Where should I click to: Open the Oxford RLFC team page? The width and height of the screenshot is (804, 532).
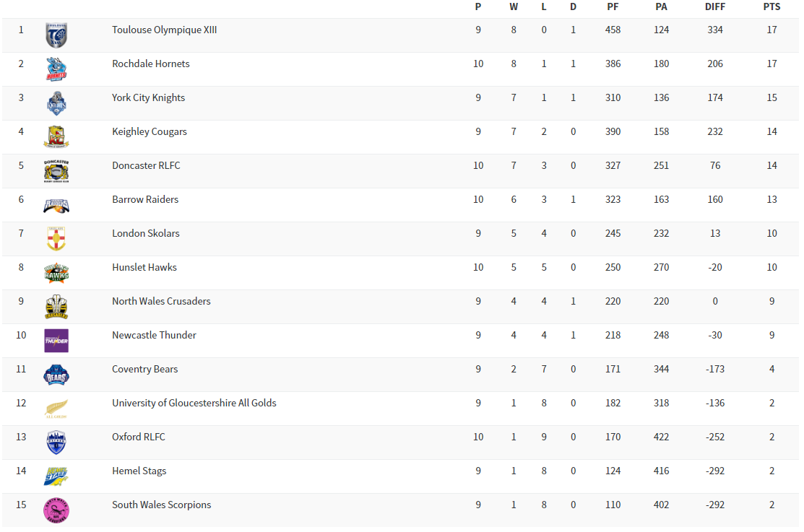138,436
